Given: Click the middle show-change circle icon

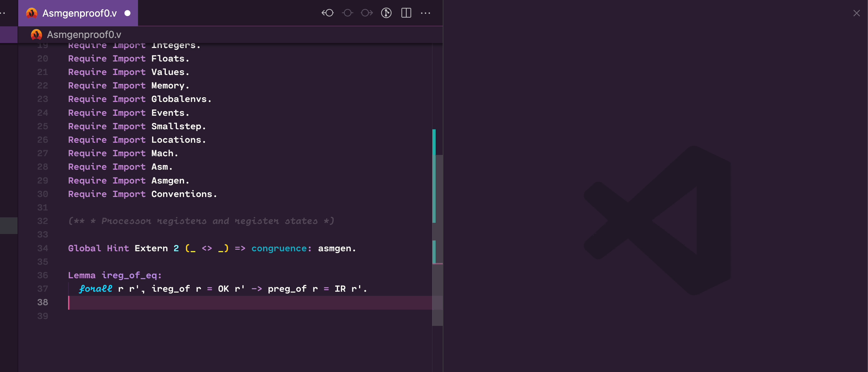Looking at the screenshot, I should [x=347, y=13].
